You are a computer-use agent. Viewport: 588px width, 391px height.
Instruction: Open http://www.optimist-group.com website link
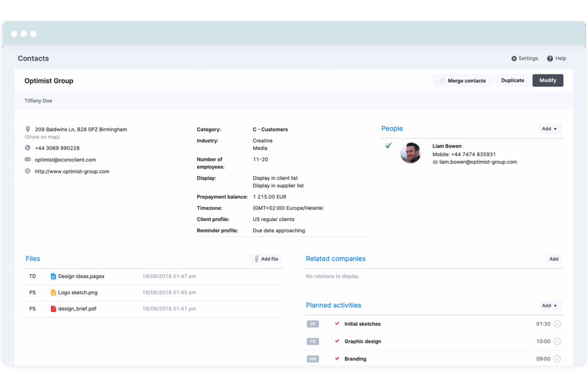coord(72,171)
